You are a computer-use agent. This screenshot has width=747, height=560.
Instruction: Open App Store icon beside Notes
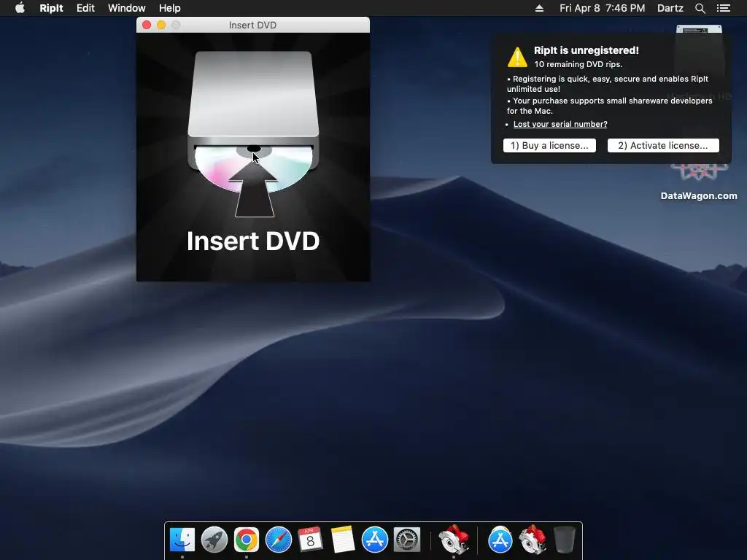(375, 540)
